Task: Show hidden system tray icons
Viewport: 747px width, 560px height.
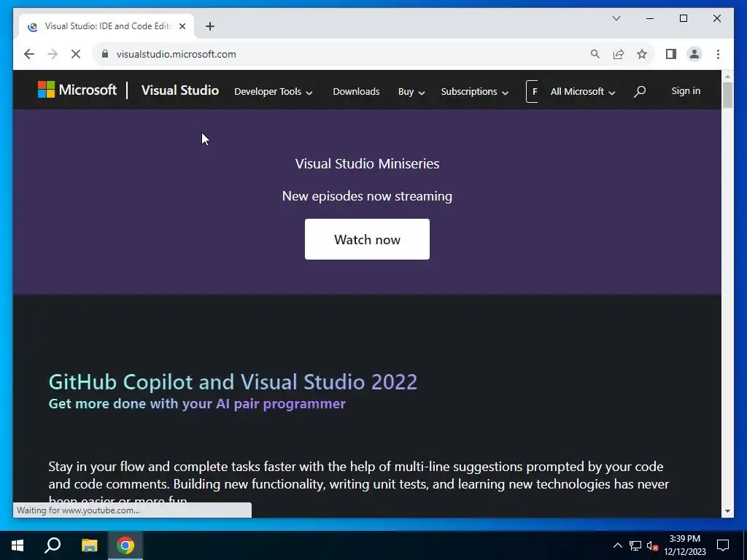Action: tap(617, 545)
